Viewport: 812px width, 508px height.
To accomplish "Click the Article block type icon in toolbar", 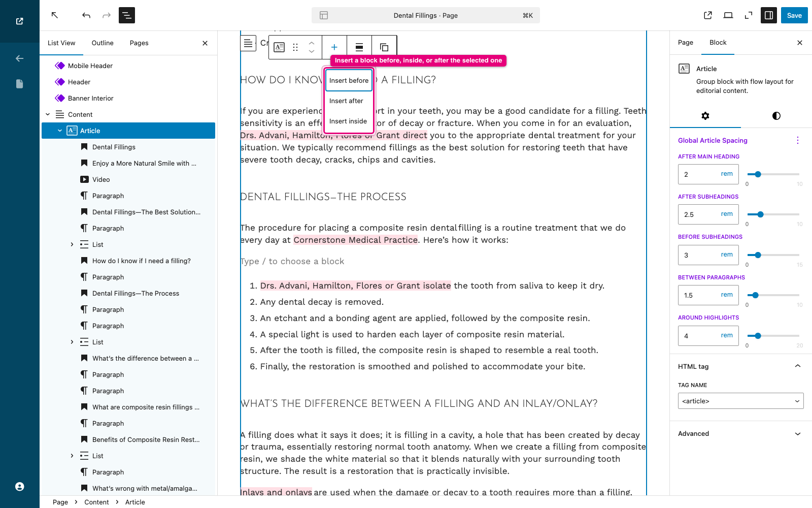I will pyautogui.click(x=279, y=47).
